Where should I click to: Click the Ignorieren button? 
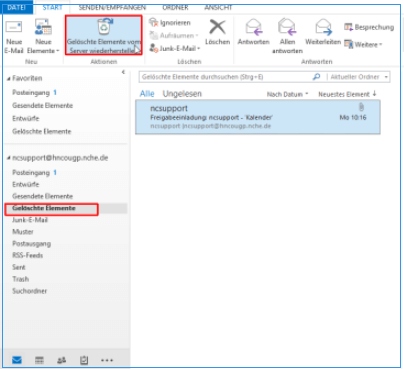click(170, 23)
